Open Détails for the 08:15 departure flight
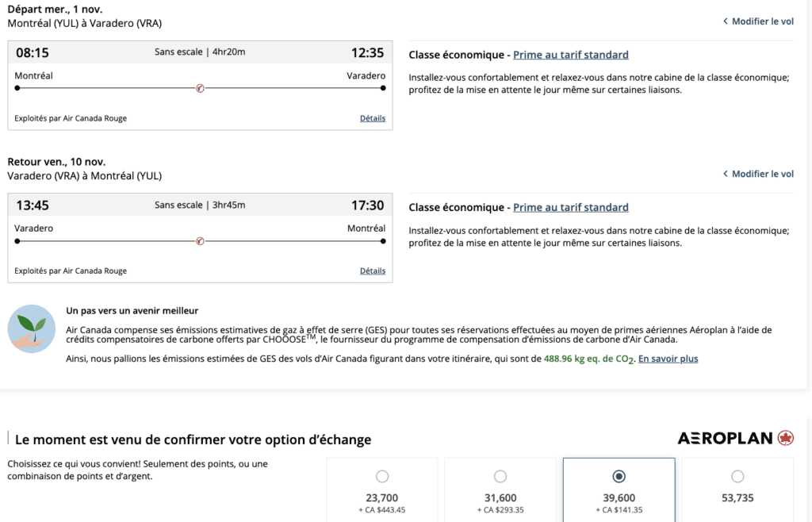 373,118
